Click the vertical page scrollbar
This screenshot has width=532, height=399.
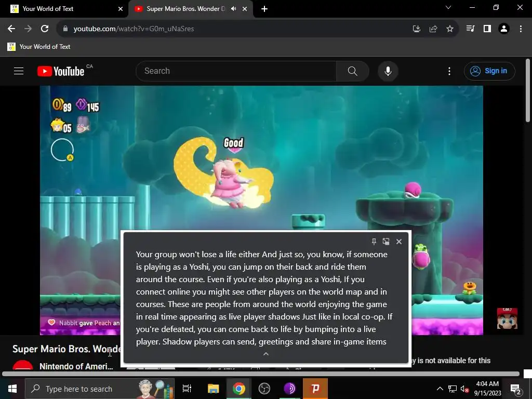point(528,90)
